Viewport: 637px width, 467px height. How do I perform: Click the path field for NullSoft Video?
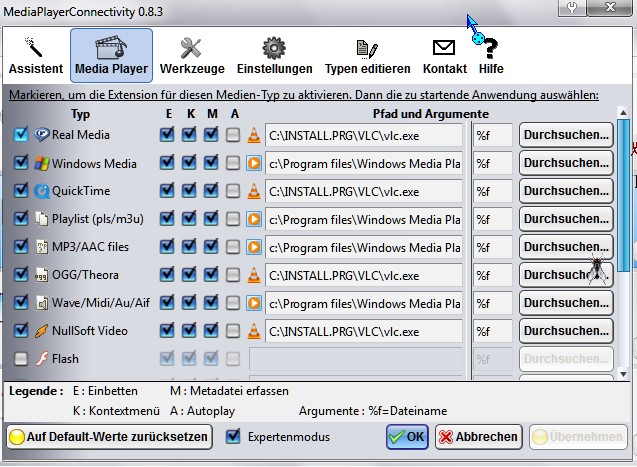tap(364, 330)
